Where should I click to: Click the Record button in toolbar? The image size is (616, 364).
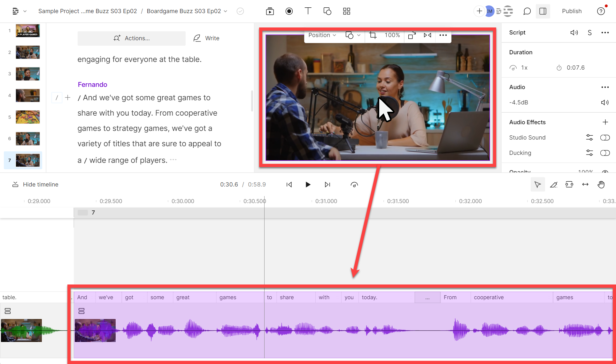point(289,11)
